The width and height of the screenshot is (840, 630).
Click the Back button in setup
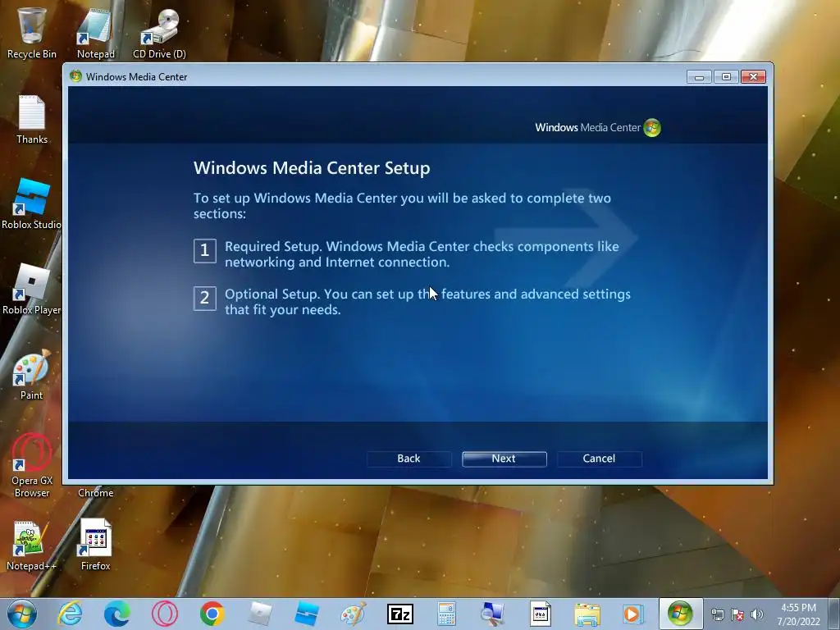point(409,459)
